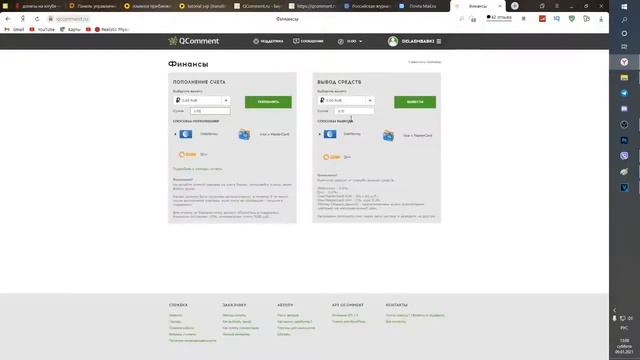Open the Gmail bookmark

(14, 29)
